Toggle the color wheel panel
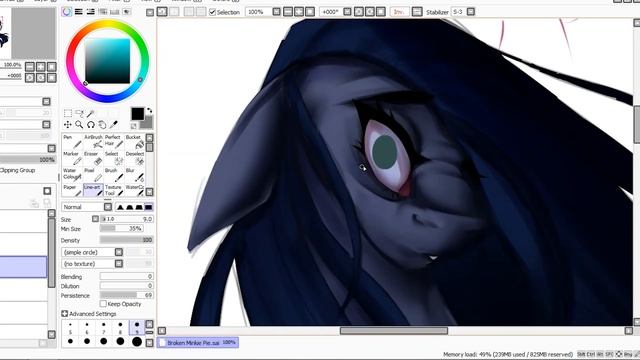Image resolution: width=640 pixels, height=360 pixels. click(67, 12)
